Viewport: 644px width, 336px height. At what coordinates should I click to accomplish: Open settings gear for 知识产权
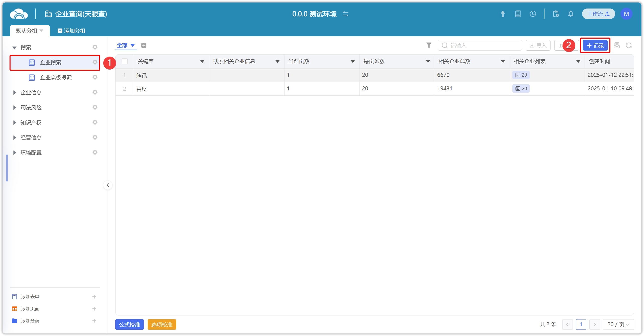click(95, 122)
